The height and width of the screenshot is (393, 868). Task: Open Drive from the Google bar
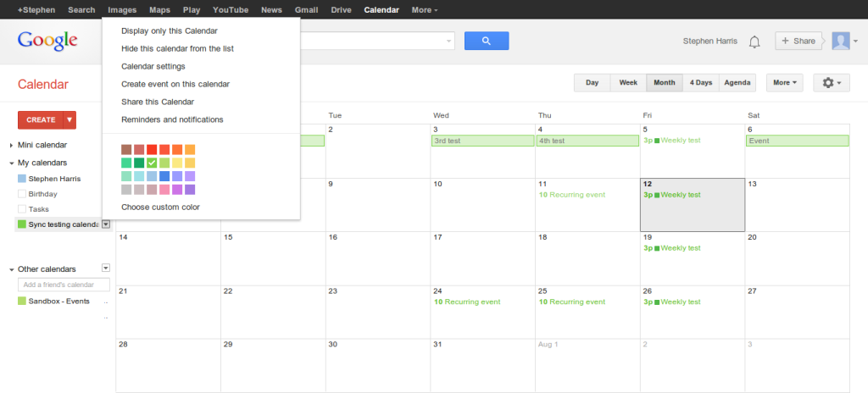[342, 10]
